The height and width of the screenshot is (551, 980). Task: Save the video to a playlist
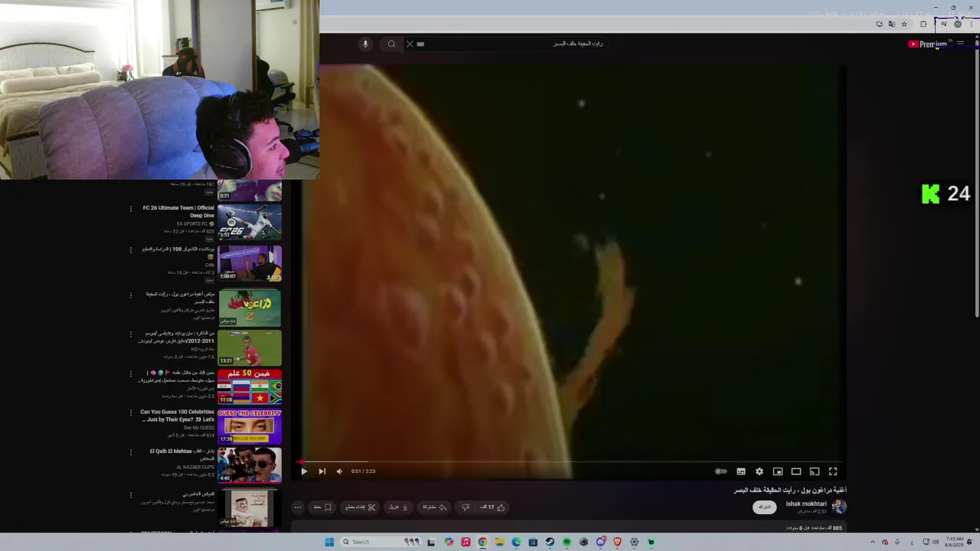pos(322,507)
